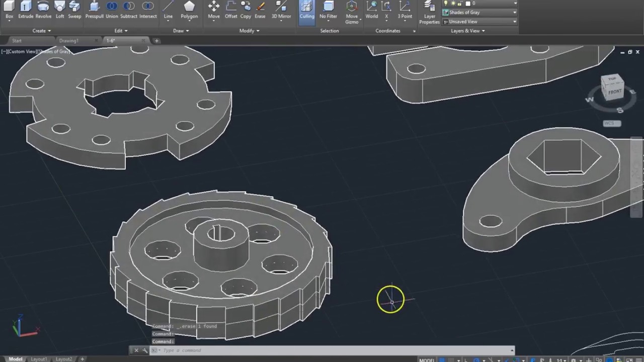Viewport: 644px width, 362px height.
Task: Toggle MODEL space in status bar
Action: point(427,360)
